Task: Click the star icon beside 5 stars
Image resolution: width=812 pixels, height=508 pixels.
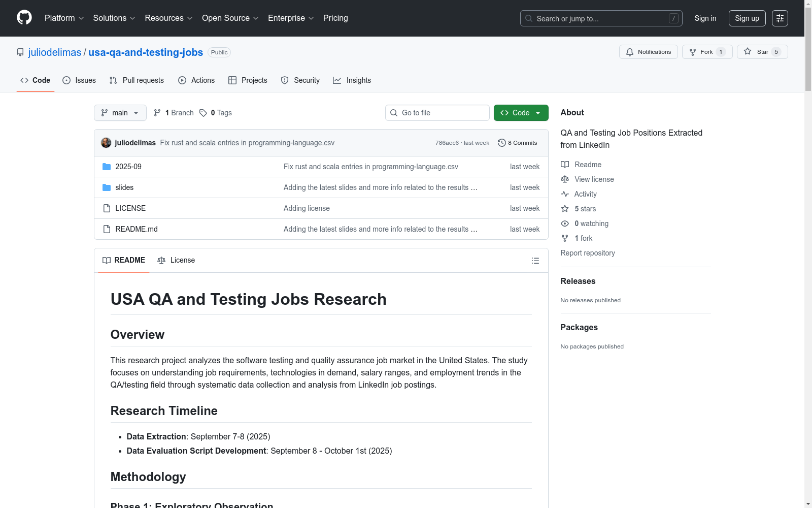Action: [x=565, y=209]
